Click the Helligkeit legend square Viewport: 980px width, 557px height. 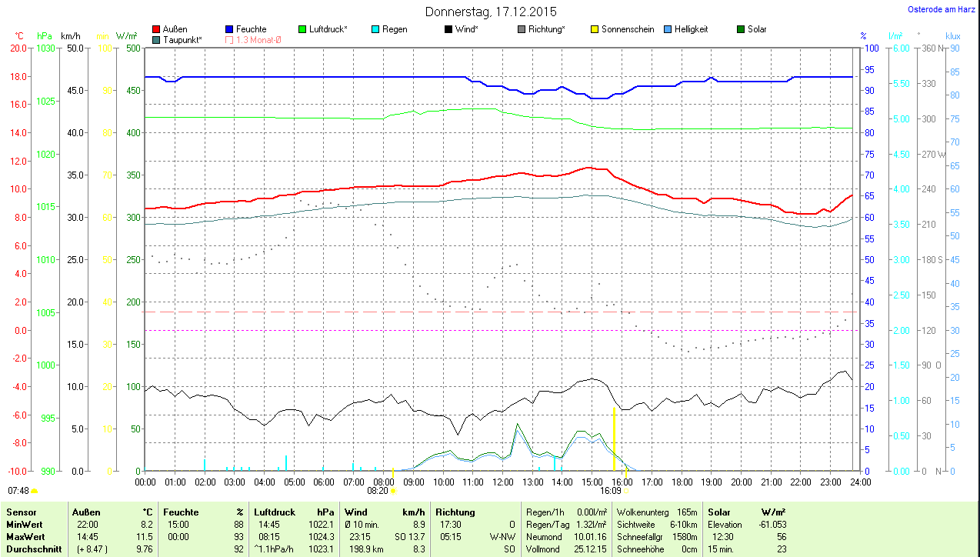(x=668, y=29)
